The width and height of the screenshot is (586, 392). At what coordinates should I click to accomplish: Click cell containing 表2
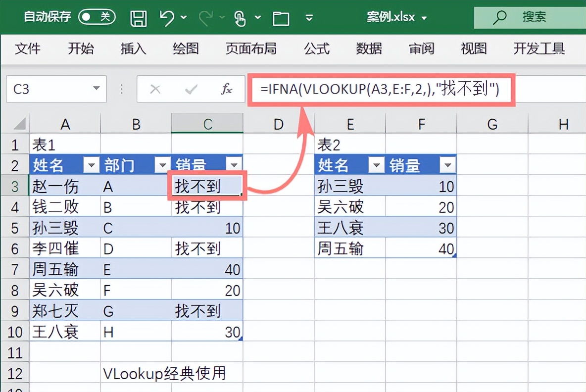[x=350, y=145]
